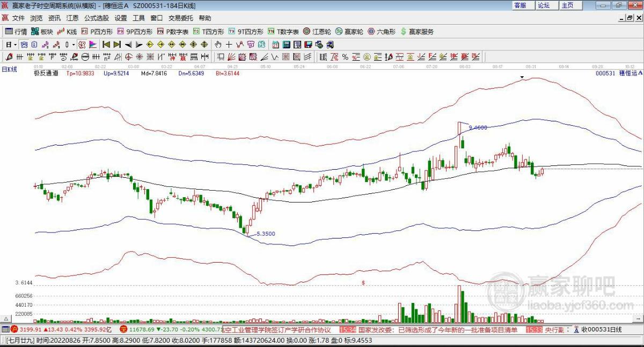The height and width of the screenshot is (347, 644).
Task: Click the 日K线 chart type label
Action: 9,69
